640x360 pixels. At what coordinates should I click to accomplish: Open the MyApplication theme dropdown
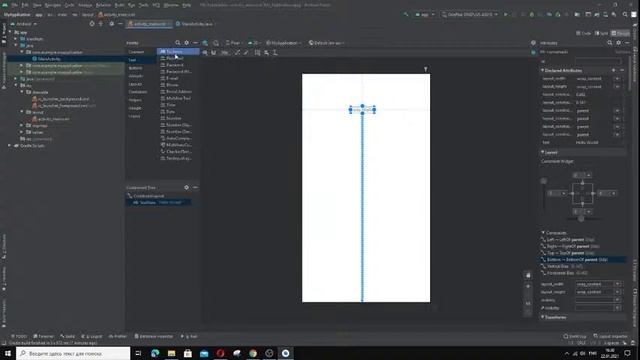pos(284,43)
